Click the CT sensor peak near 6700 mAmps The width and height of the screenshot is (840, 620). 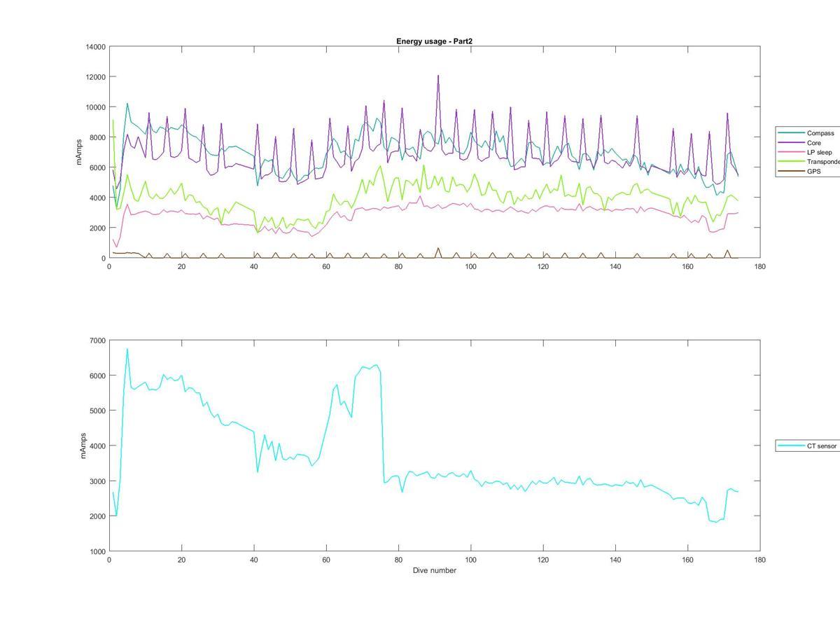(x=127, y=349)
